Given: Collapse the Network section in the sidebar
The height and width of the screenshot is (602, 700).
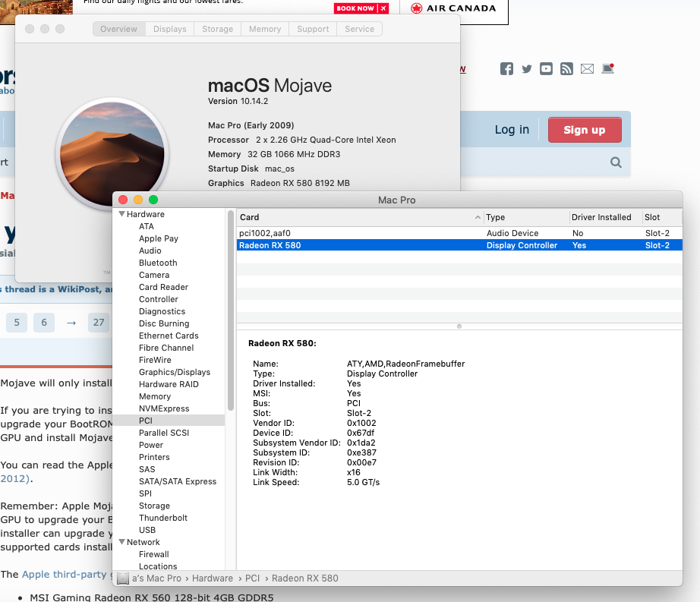Looking at the screenshot, I should coord(121,542).
